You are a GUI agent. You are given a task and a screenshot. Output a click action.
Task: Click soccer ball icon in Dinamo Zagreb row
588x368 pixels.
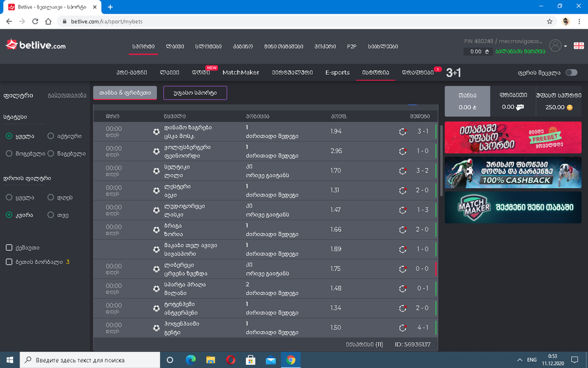click(x=156, y=132)
